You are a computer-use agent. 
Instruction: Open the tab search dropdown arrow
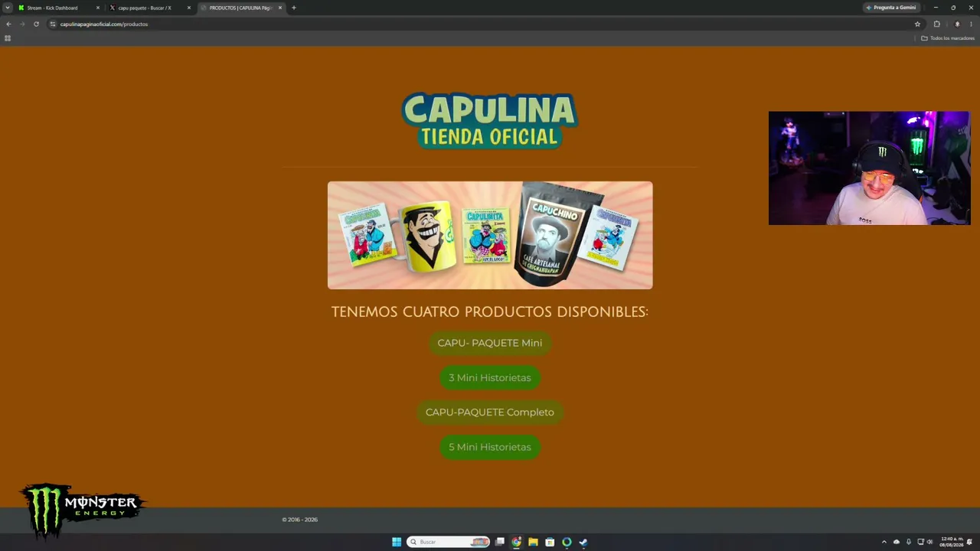pos(8,8)
